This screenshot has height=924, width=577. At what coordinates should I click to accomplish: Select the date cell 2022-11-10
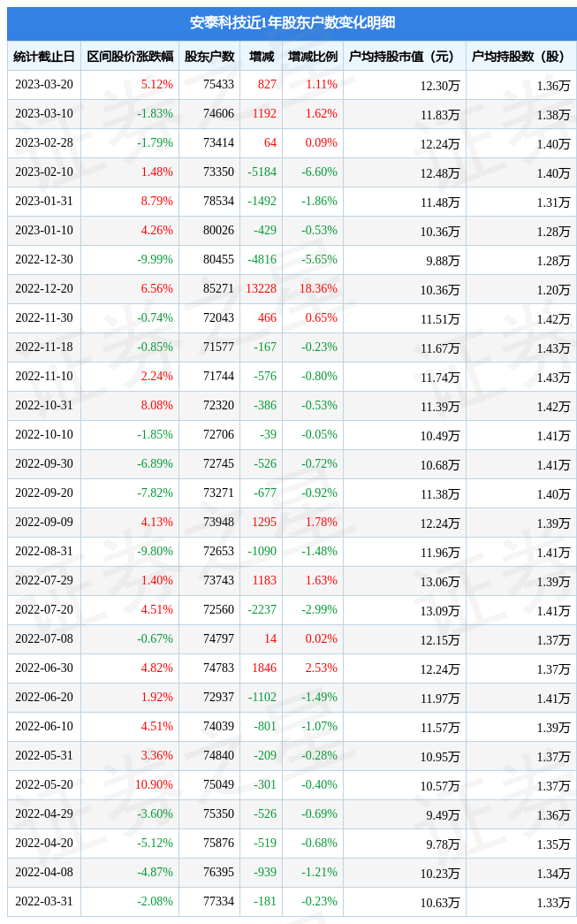pos(44,376)
